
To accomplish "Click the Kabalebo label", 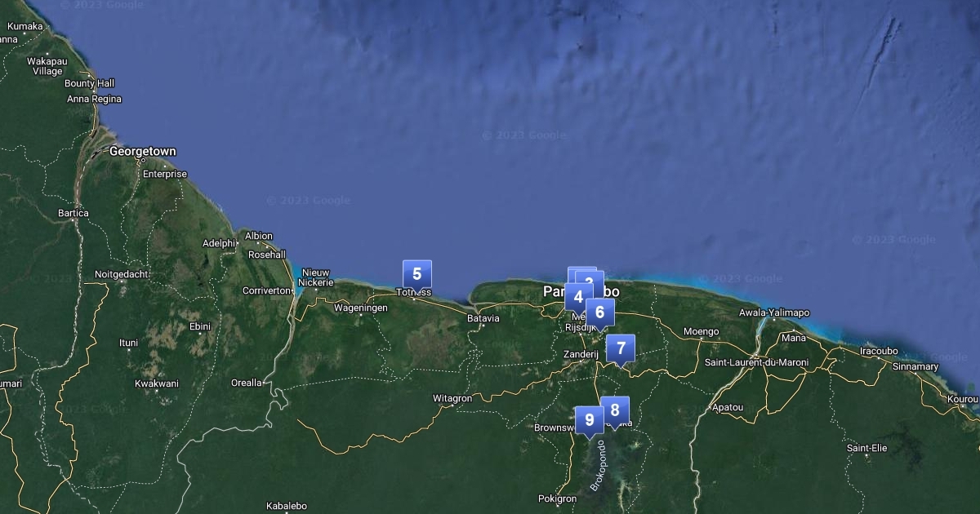I will 286,507.
